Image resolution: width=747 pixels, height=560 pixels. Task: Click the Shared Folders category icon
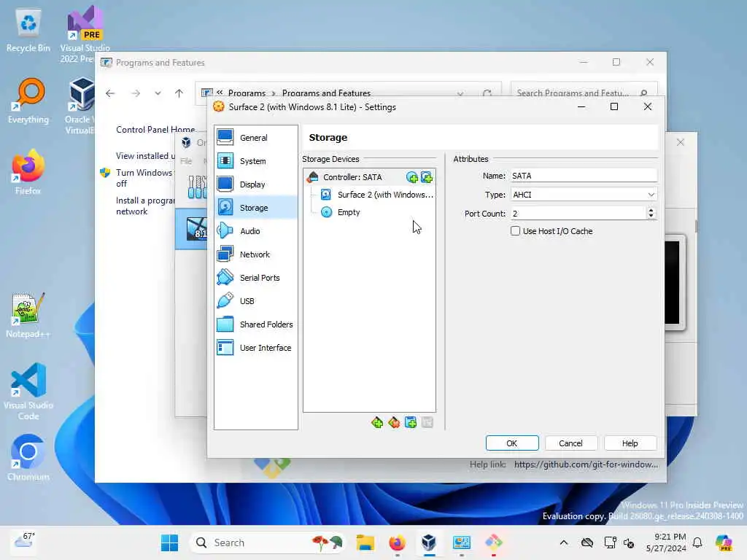(225, 324)
